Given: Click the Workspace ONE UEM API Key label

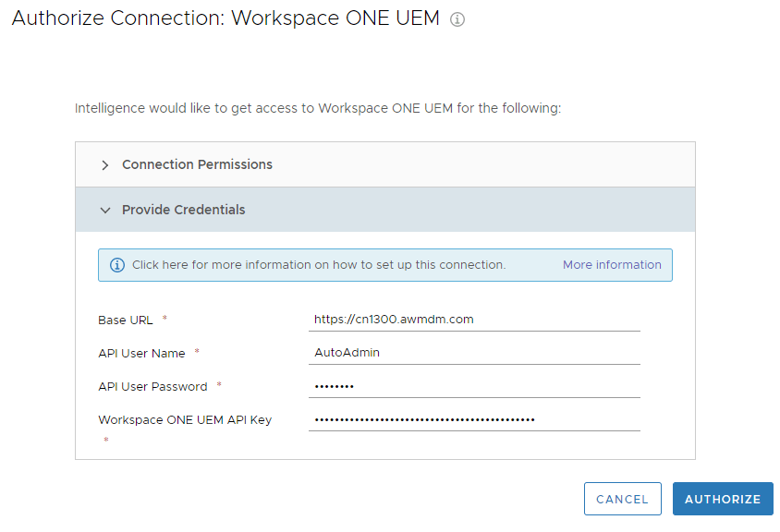Looking at the screenshot, I should pos(185,420).
